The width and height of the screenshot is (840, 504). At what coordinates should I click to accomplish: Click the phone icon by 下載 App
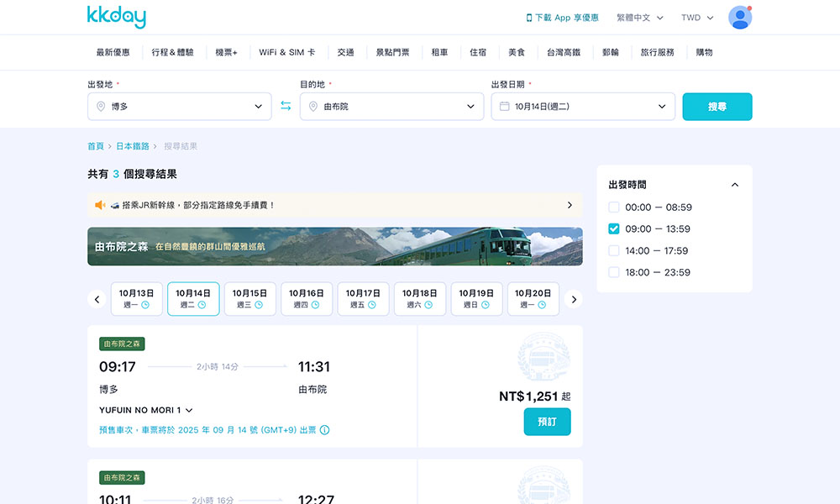click(x=528, y=18)
